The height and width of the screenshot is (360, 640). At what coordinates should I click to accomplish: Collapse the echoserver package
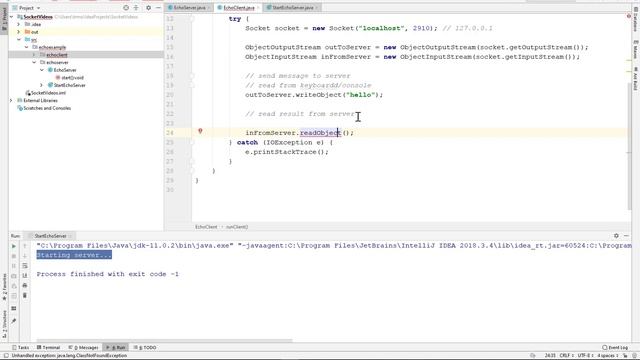coord(34,62)
